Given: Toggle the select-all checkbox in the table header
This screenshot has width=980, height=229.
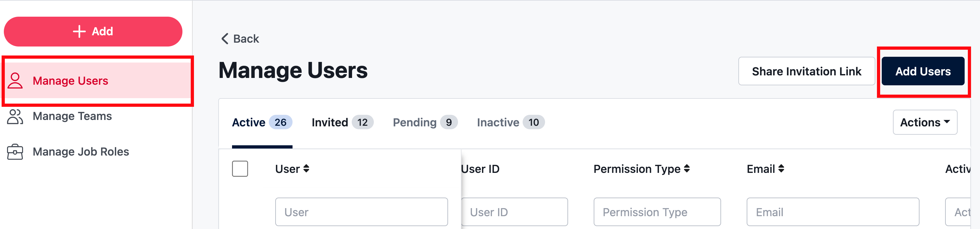Looking at the screenshot, I should [x=240, y=169].
